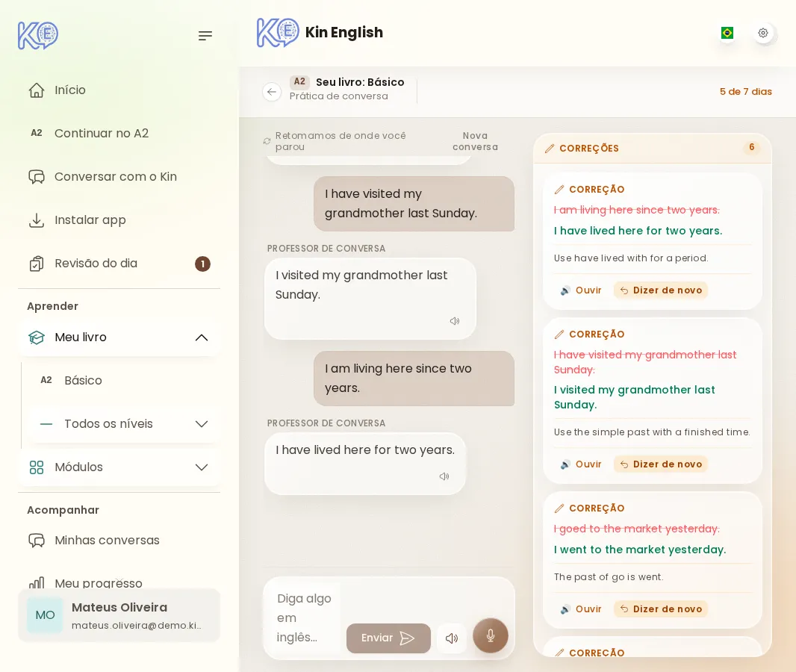Listen to "I have lived here" correction

pos(581,290)
